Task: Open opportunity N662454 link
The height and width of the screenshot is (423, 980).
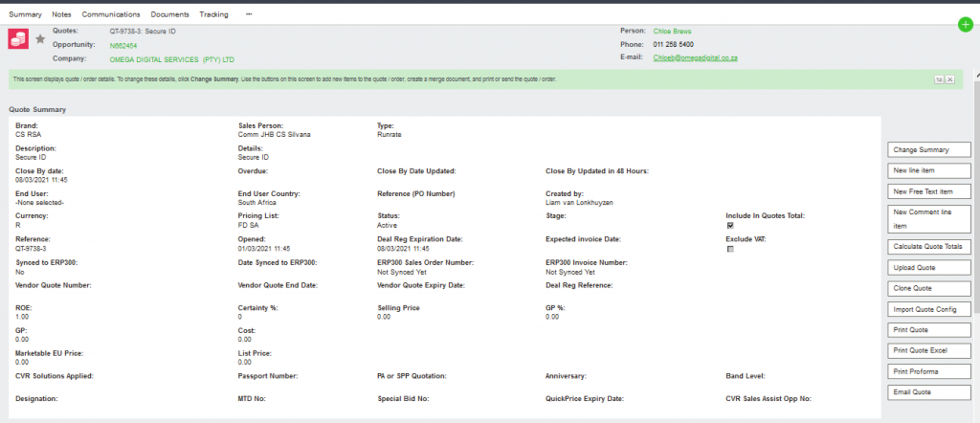Action: 123,45
